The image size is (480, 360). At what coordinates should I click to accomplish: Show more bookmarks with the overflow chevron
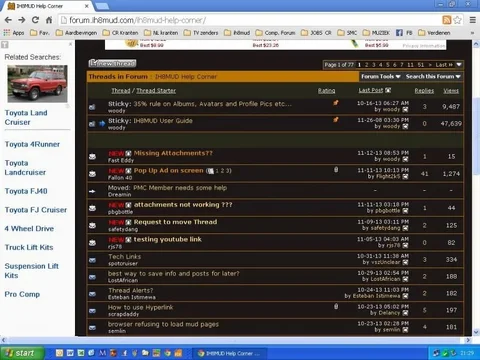pos(472,33)
